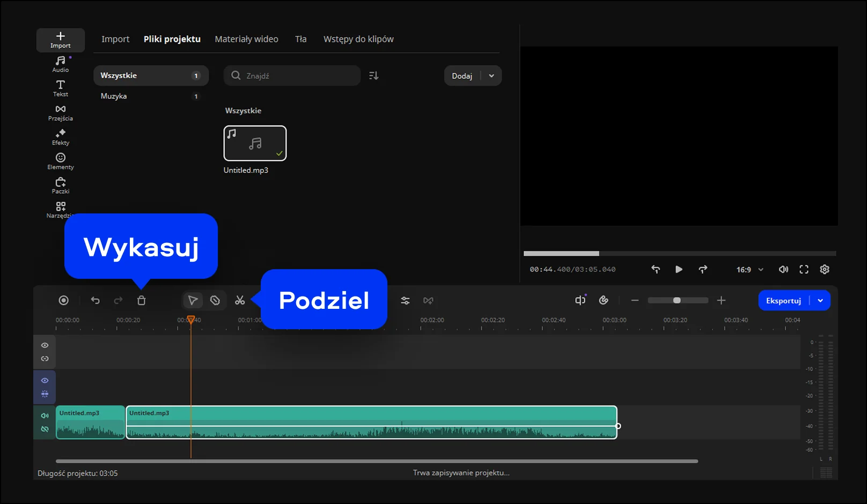Mute the audio track with speaker icon
867x504 pixels.
tap(45, 416)
